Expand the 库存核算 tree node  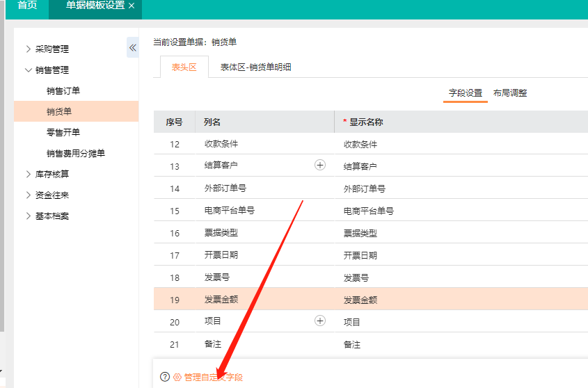pos(29,175)
